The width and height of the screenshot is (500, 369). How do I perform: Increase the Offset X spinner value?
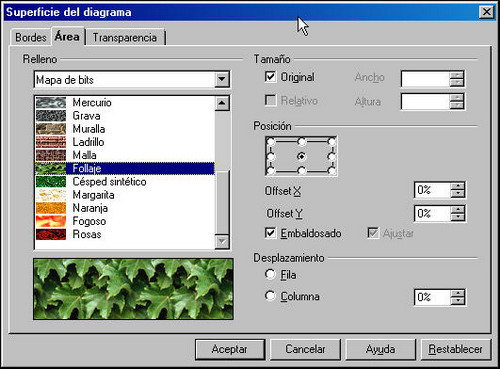coord(458,187)
